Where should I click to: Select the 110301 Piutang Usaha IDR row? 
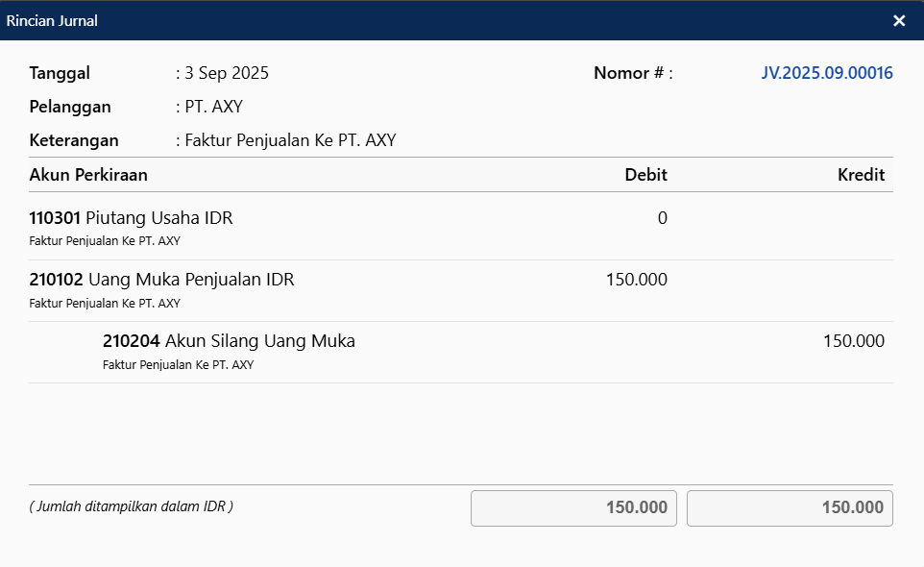point(132,219)
